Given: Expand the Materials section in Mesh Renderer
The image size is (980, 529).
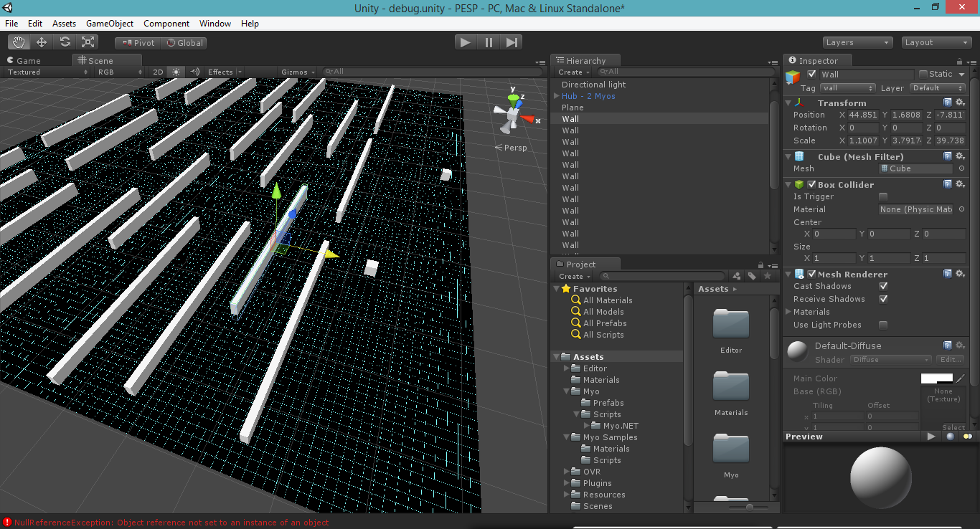Looking at the screenshot, I should tap(789, 312).
